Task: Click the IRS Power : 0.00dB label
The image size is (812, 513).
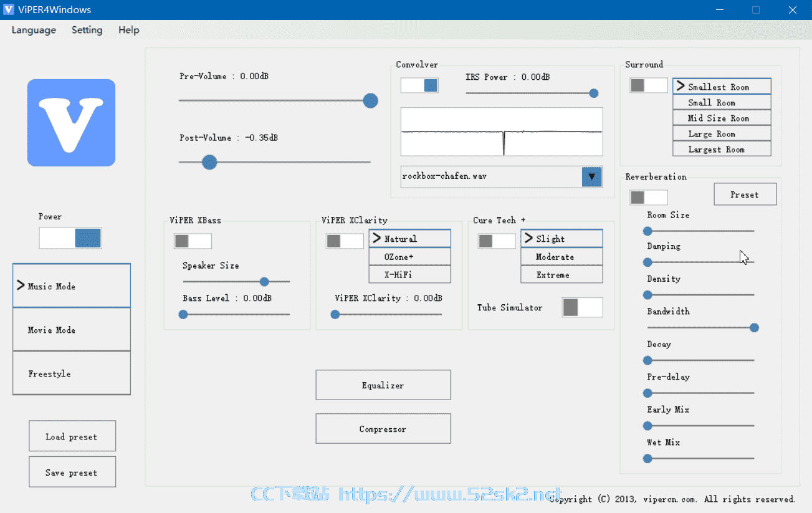Action: [x=508, y=77]
